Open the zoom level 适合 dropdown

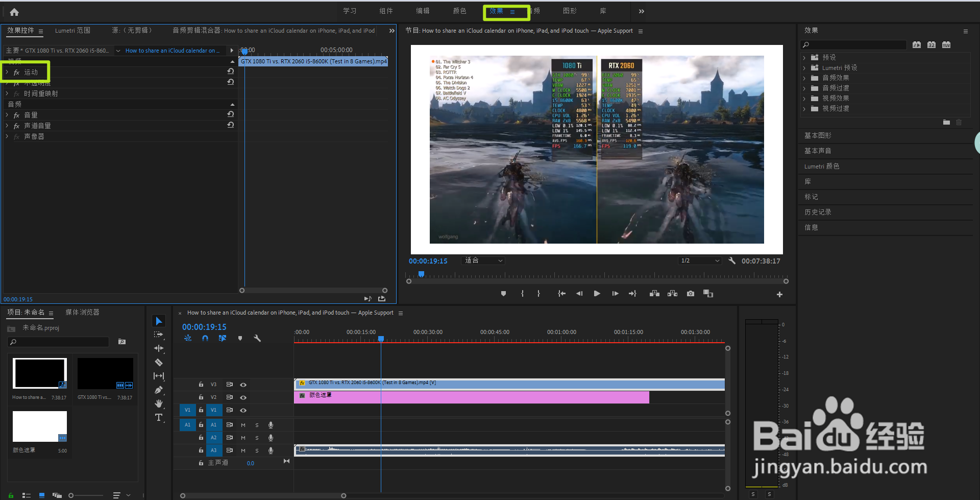[x=483, y=260]
